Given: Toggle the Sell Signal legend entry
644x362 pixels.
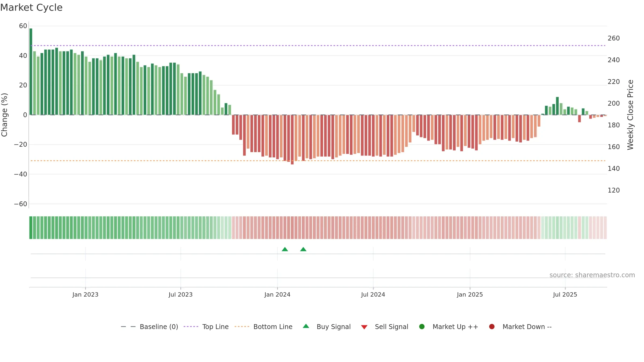Looking at the screenshot, I should pyautogui.click(x=385, y=327).
